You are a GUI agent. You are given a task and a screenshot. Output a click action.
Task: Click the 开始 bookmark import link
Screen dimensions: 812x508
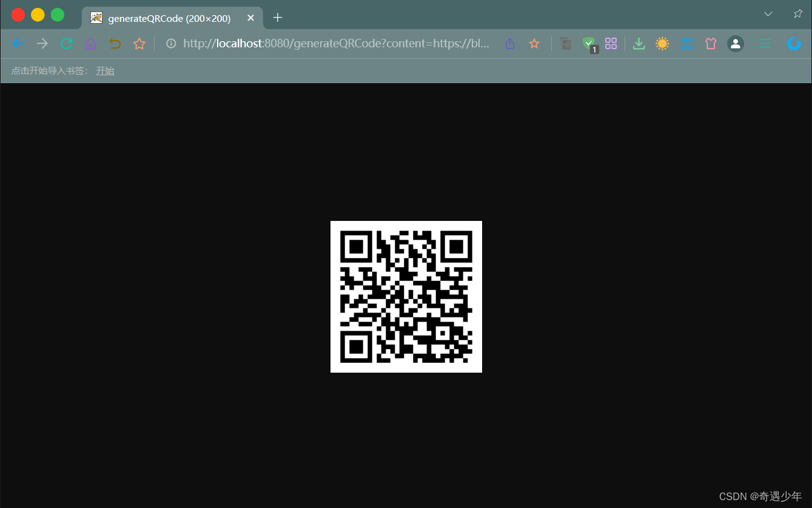(x=105, y=71)
